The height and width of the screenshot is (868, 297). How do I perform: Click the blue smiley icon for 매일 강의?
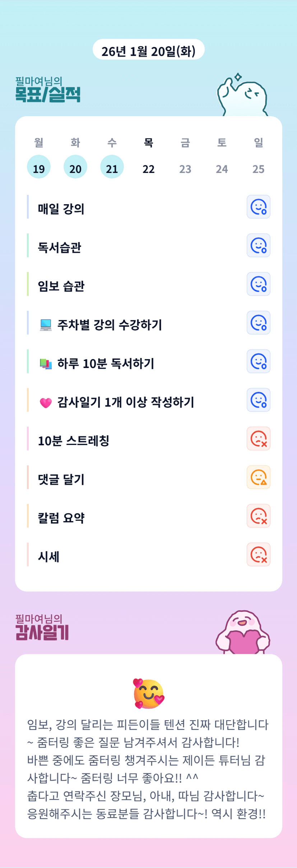pos(258,207)
